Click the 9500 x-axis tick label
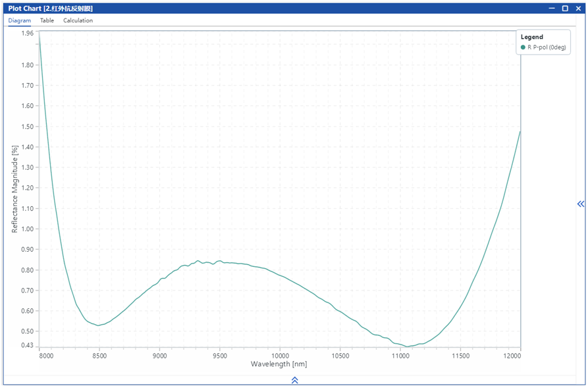 (x=220, y=356)
